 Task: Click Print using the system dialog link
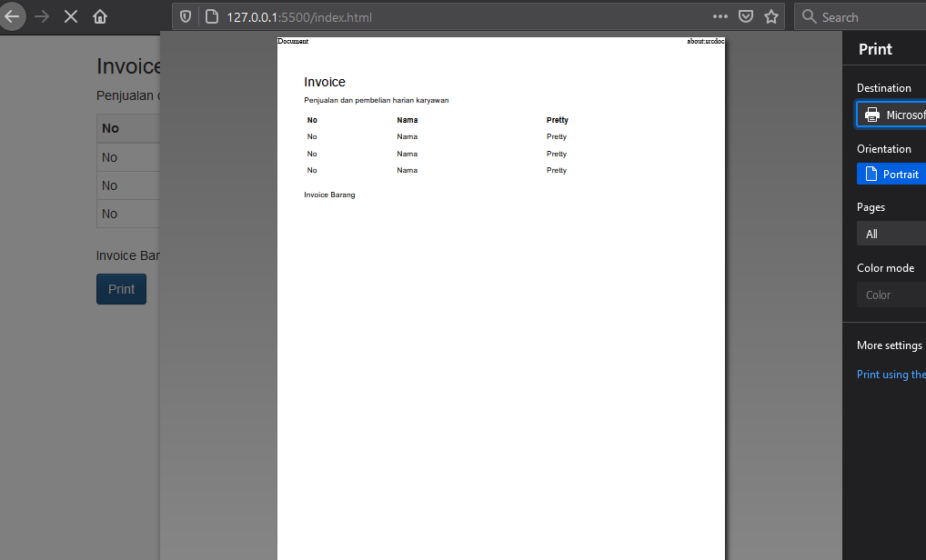pyautogui.click(x=891, y=375)
